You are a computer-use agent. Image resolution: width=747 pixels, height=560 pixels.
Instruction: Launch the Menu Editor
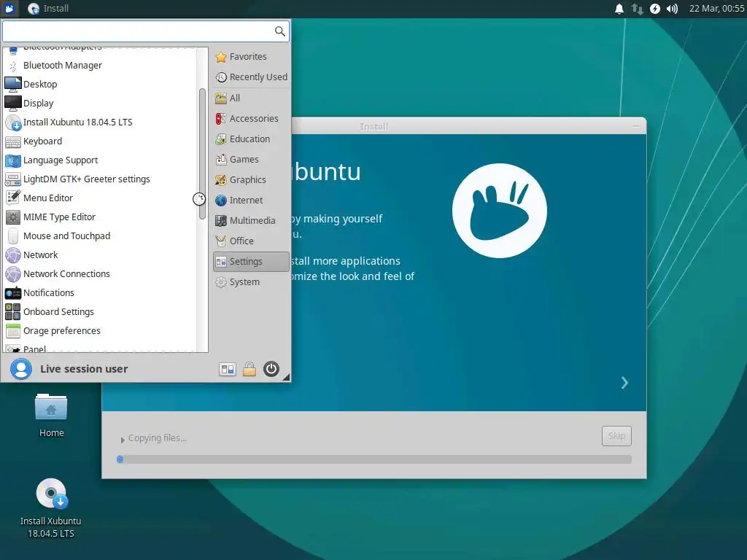pos(100,198)
